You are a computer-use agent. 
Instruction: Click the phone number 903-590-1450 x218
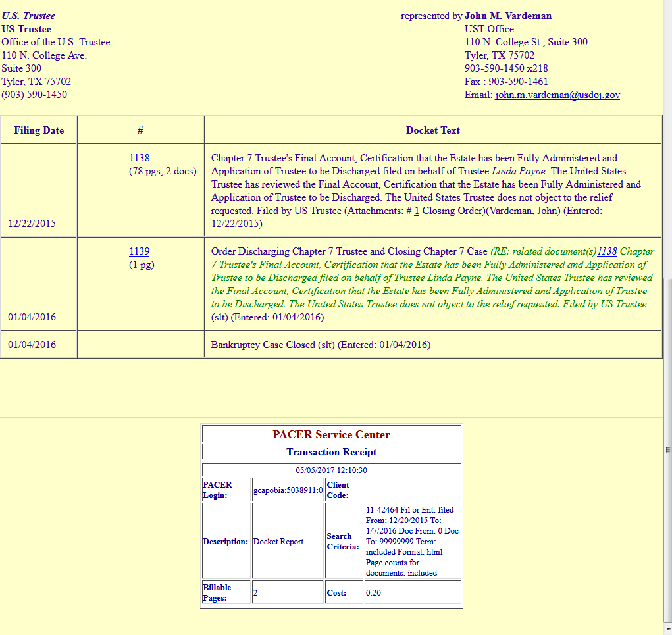[506, 68]
